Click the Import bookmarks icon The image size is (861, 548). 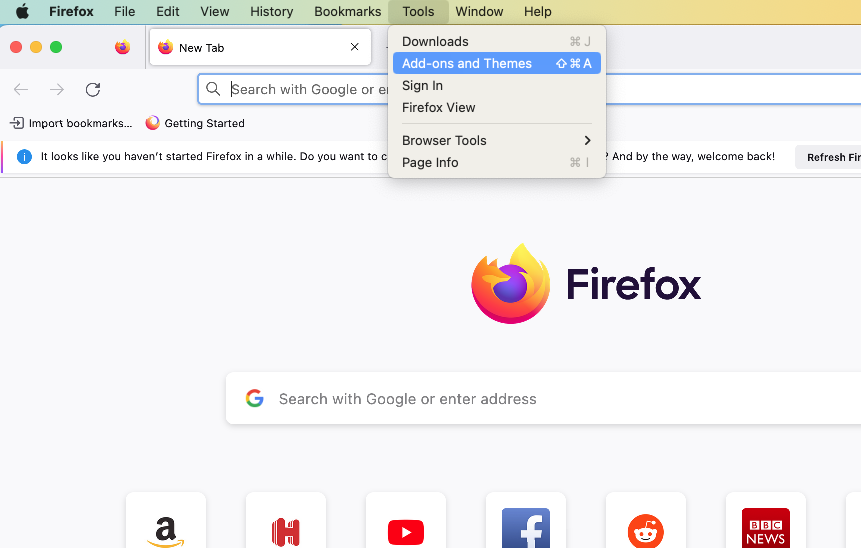tap(17, 123)
